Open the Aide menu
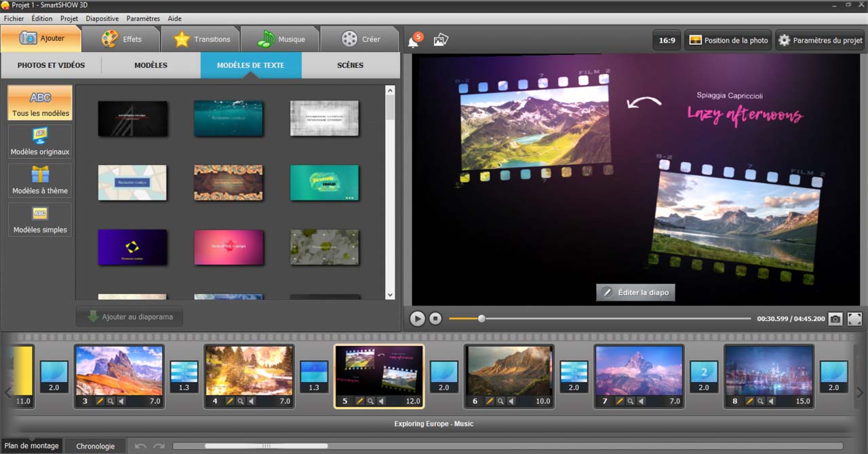The width and height of the screenshot is (868, 454). (174, 18)
